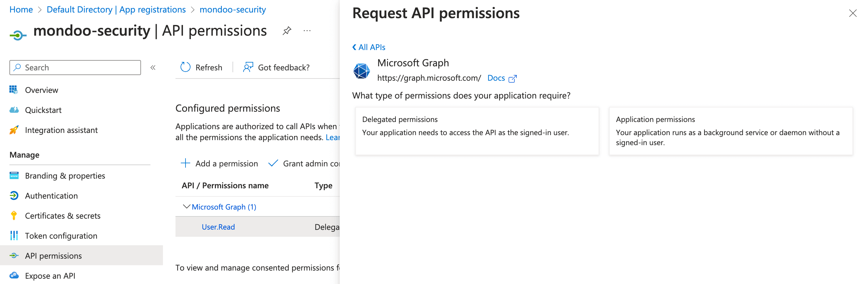Pin the API permissions page
The width and height of the screenshot is (868, 284).
point(287,31)
